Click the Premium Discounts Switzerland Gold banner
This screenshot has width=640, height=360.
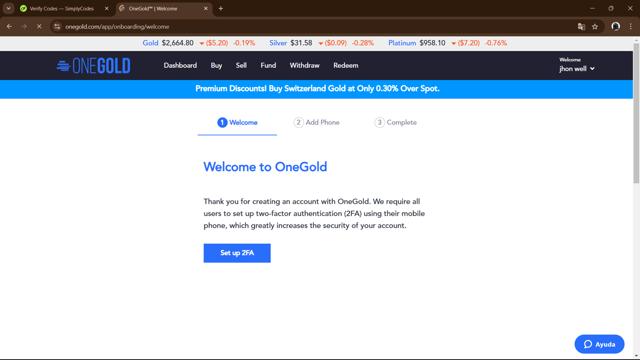(317, 89)
